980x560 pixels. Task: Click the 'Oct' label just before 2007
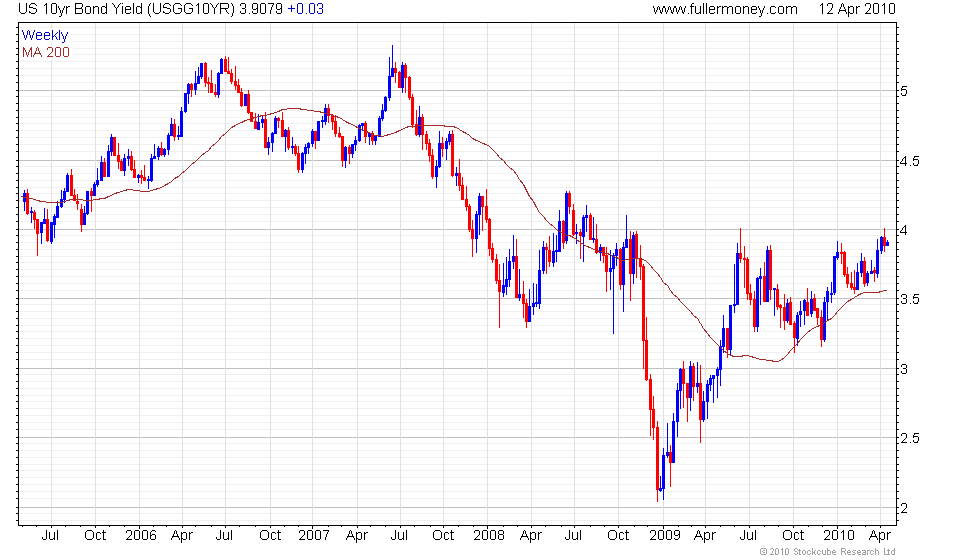[x=270, y=536]
